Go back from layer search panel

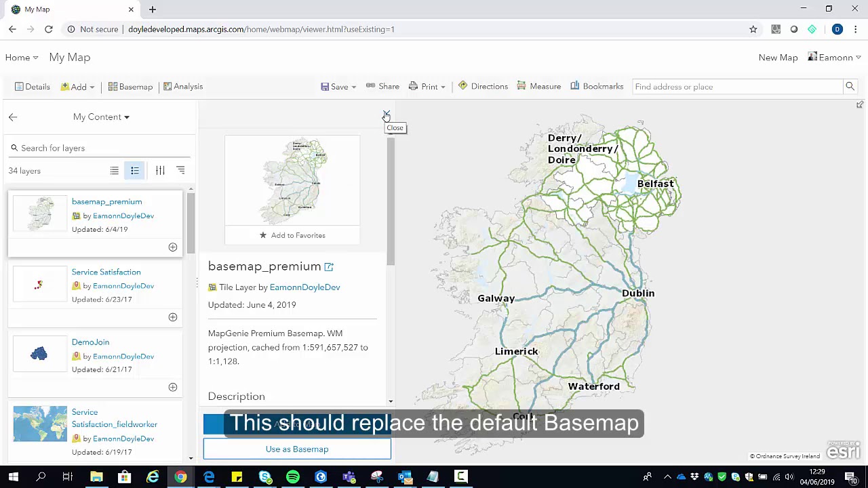point(13,117)
